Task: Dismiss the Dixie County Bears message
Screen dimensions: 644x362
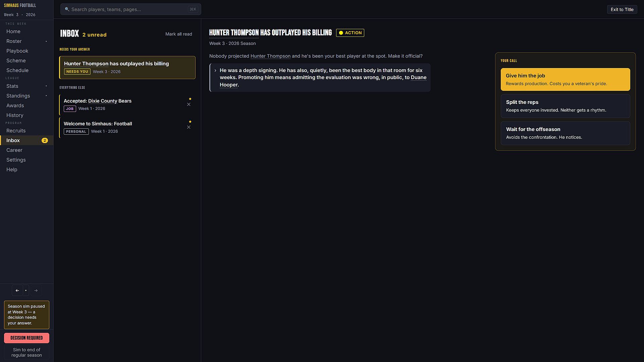Action: point(189,105)
